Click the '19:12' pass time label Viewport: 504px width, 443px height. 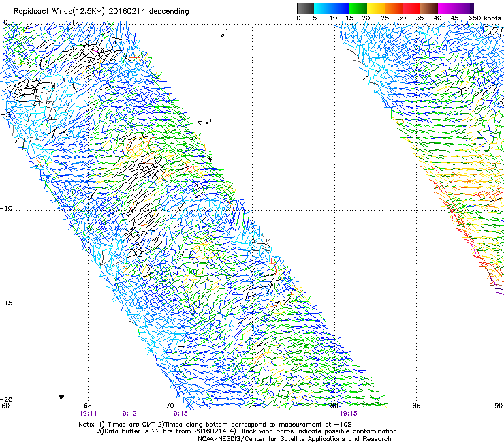[x=127, y=414]
